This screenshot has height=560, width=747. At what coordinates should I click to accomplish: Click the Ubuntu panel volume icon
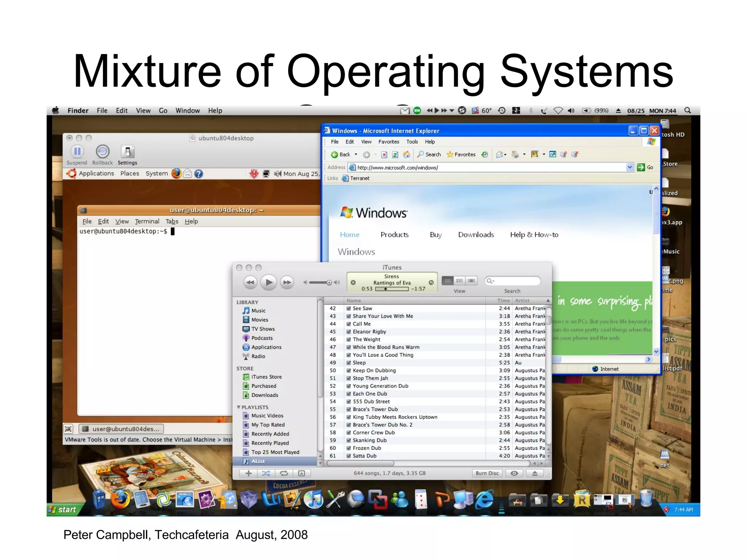(x=278, y=174)
